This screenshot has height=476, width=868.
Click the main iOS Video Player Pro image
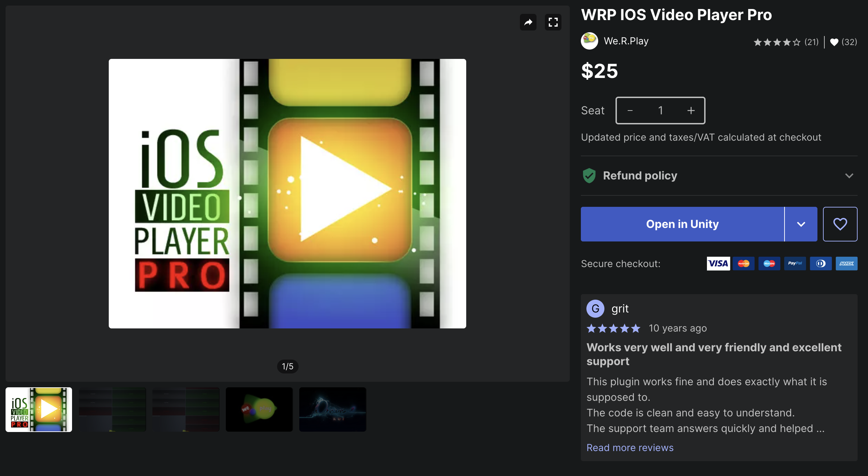click(287, 194)
